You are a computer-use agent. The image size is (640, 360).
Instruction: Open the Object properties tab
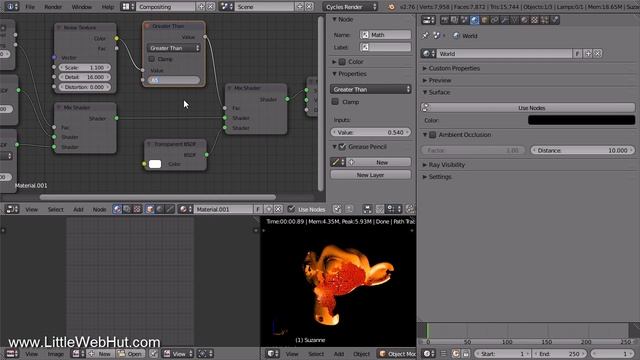[x=484, y=20]
